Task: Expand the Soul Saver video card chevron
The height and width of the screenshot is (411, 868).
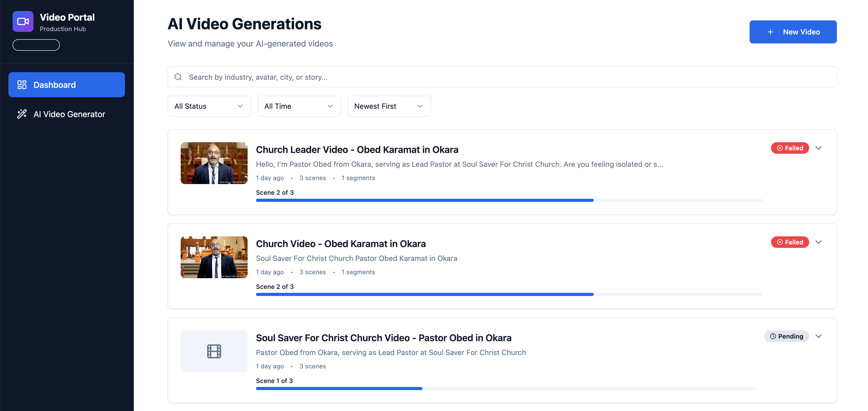Action: click(x=819, y=336)
